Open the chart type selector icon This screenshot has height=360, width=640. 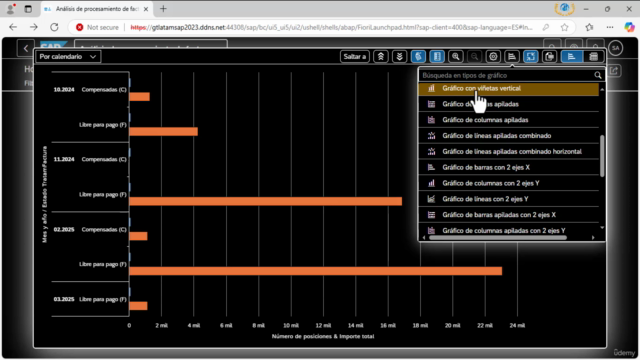512,57
